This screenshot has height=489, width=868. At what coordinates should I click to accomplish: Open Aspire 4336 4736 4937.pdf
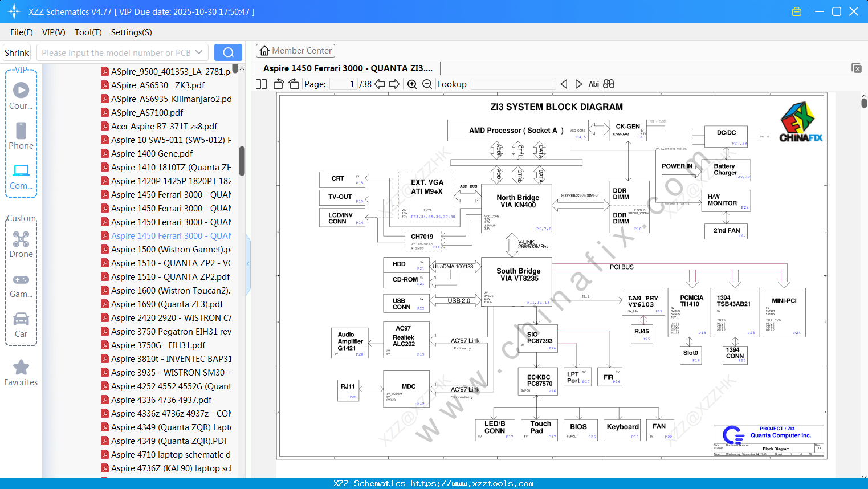coord(156,400)
